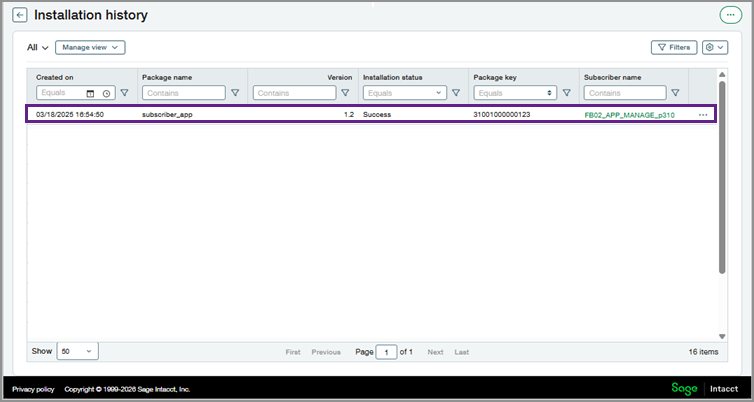Open the gear settings dropdown

pos(715,47)
